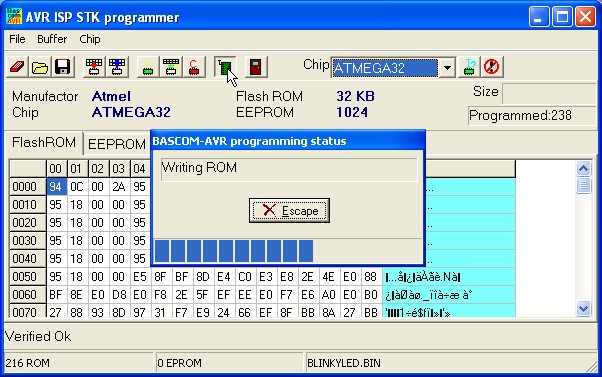Click the Size field box

pos(549,93)
